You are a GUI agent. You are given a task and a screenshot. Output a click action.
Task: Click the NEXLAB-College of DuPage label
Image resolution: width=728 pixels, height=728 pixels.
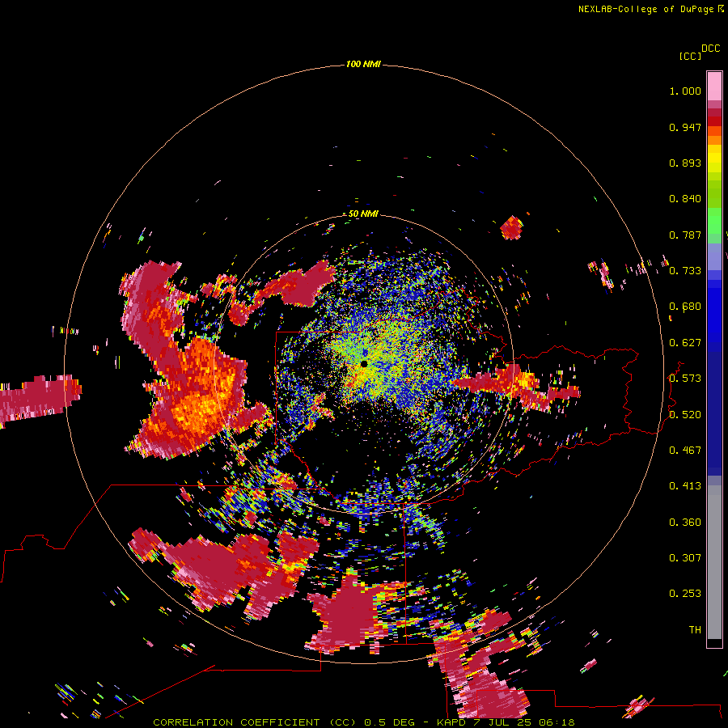(645, 9)
